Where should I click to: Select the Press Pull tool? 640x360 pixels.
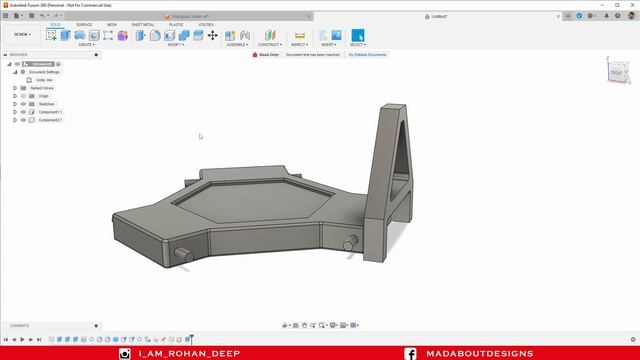140,36
